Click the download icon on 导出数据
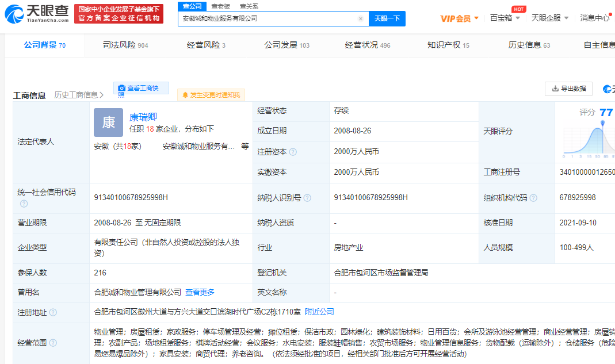Viewport: 615px width, 364px height. click(x=555, y=89)
